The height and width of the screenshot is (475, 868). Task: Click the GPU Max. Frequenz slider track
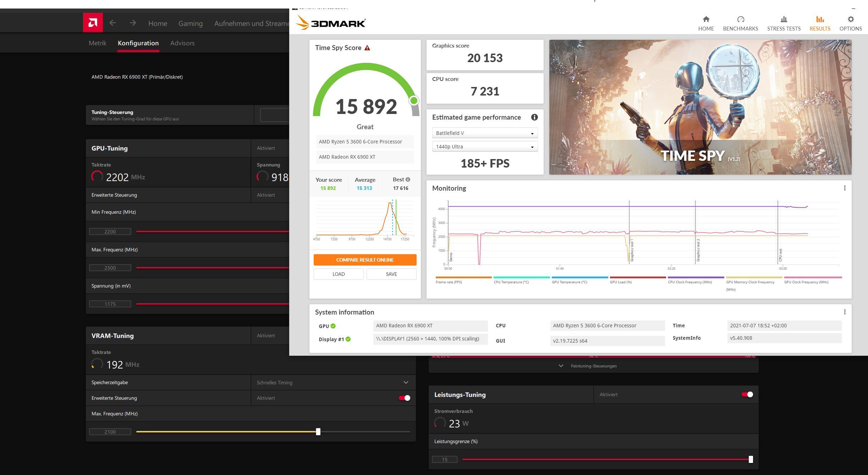[x=213, y=268]
